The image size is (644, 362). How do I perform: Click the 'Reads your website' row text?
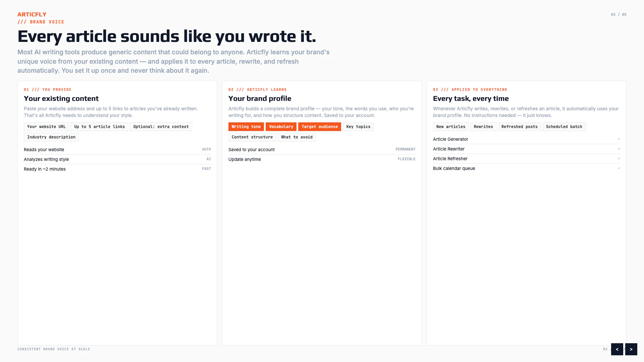pyautogui.click(x=44, y=149)
